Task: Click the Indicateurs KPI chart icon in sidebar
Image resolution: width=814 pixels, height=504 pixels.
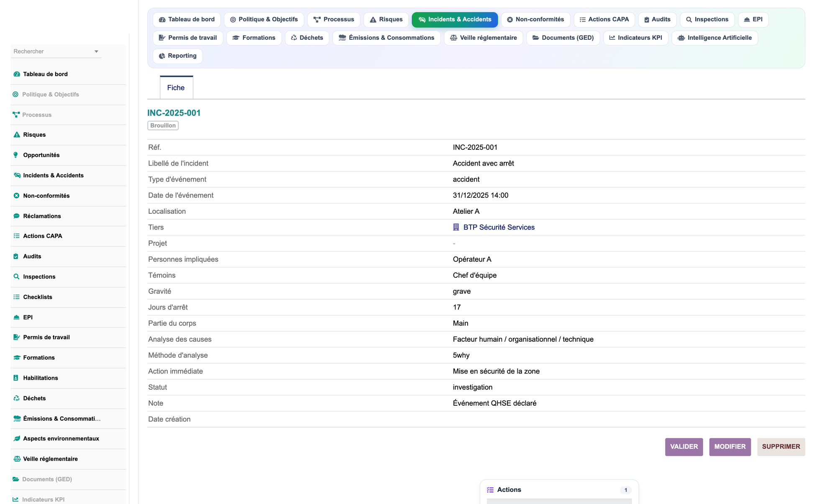Action: 15,499
